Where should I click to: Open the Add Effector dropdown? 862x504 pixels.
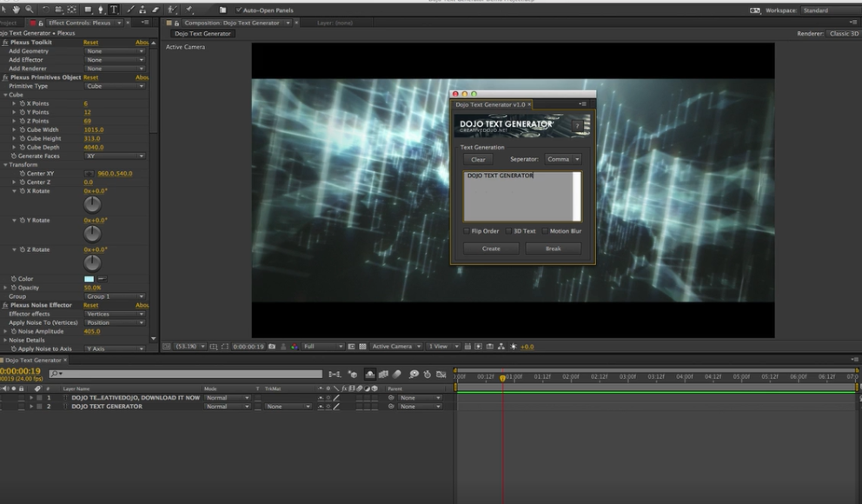coord(115,60)
